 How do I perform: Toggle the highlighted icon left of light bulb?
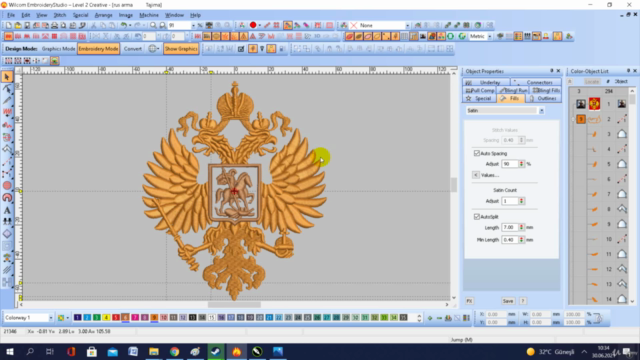pyautogui.click(x=253, y=49)
